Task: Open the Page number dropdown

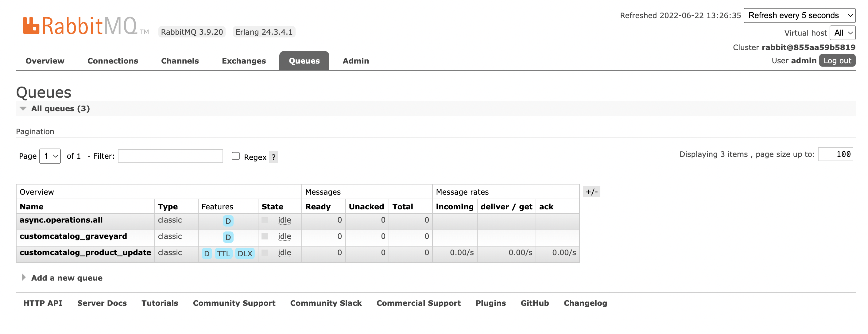Action: 50,156
